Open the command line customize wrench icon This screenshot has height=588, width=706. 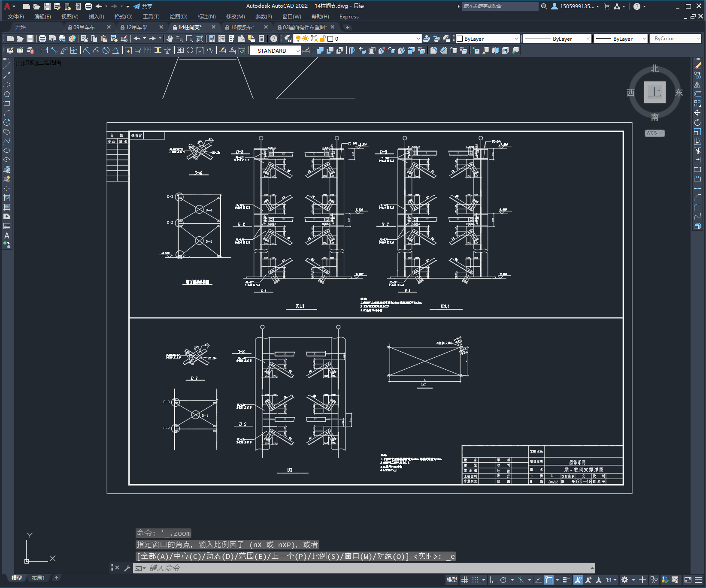pos(127,568)
